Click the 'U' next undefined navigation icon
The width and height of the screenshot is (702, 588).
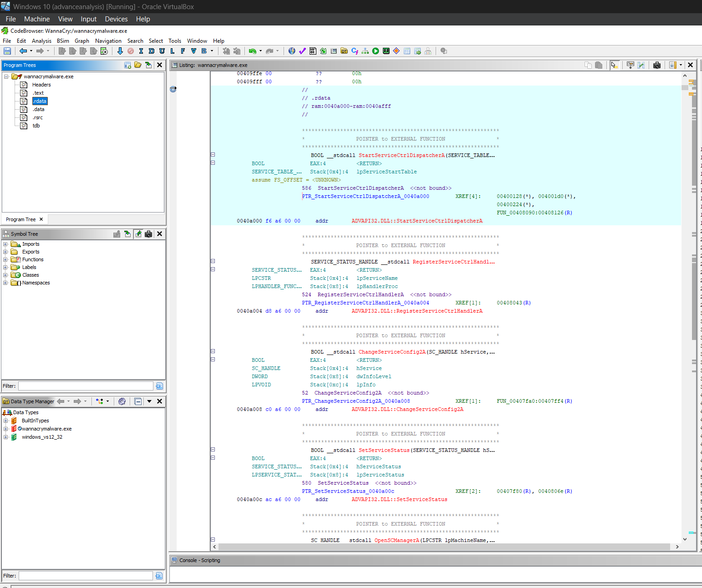162,51
